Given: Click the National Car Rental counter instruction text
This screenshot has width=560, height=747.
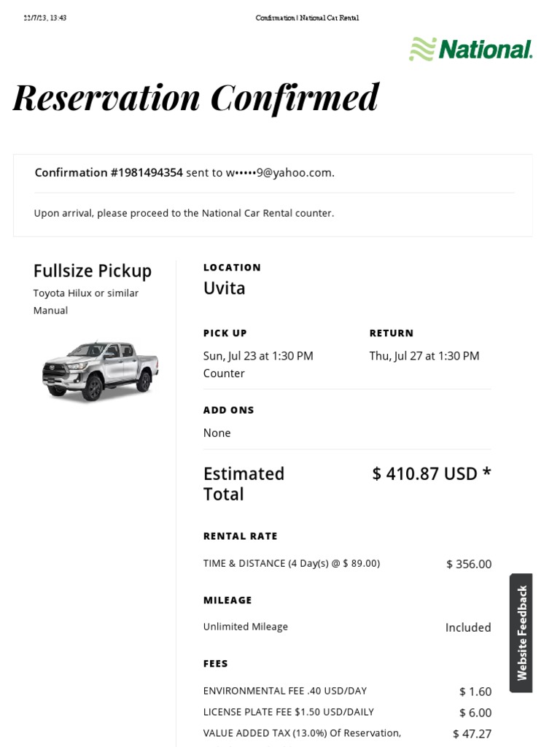Looking at the screenshot, I should (x=184, y=214).
